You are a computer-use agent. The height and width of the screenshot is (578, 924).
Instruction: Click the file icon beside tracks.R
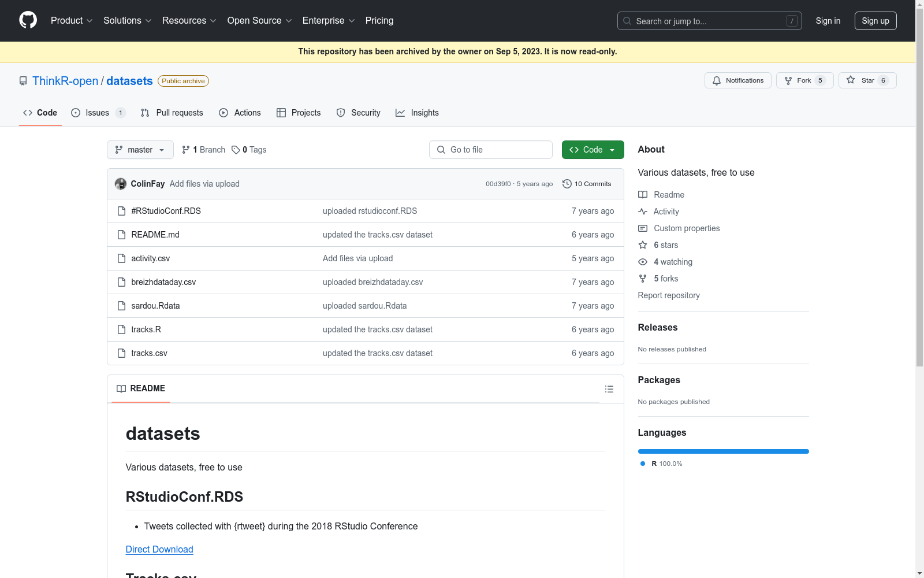121,329
